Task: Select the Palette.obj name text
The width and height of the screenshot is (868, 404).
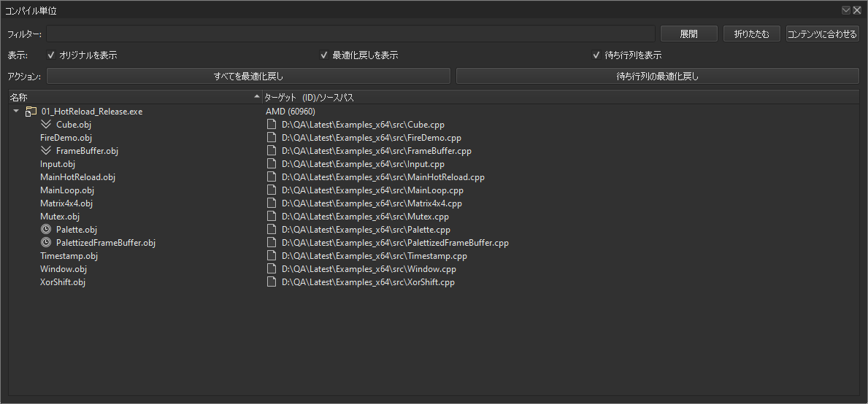Action: click(77, 230)
